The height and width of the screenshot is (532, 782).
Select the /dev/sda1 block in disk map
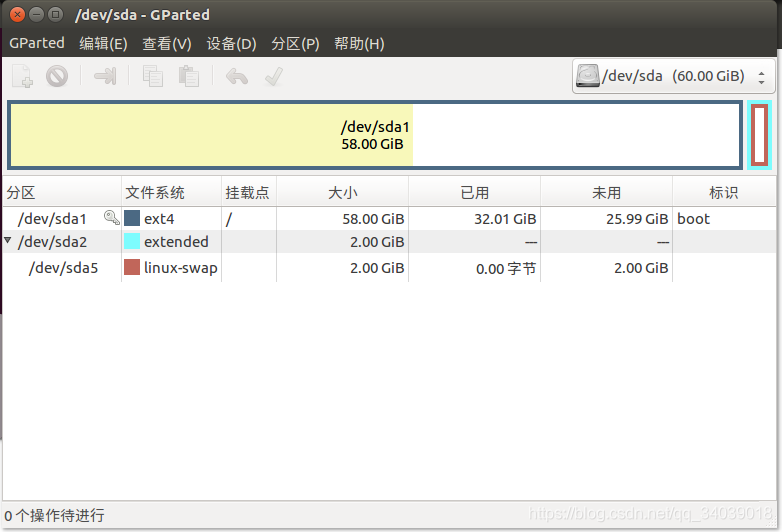(375, 135)
